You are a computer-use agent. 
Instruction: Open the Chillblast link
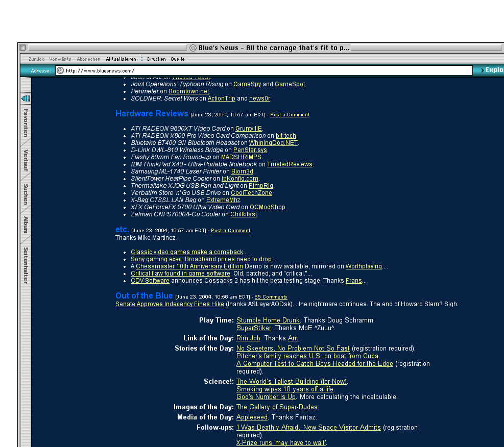click(244, 214)
